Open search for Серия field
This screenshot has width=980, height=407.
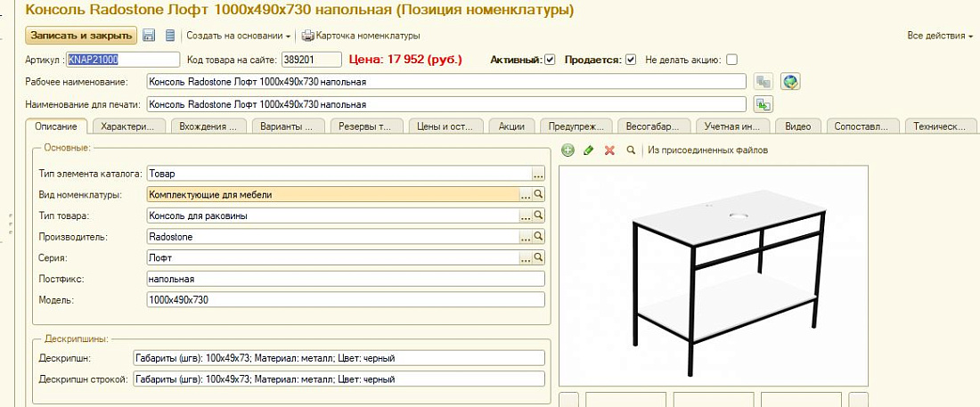point(538,257)
